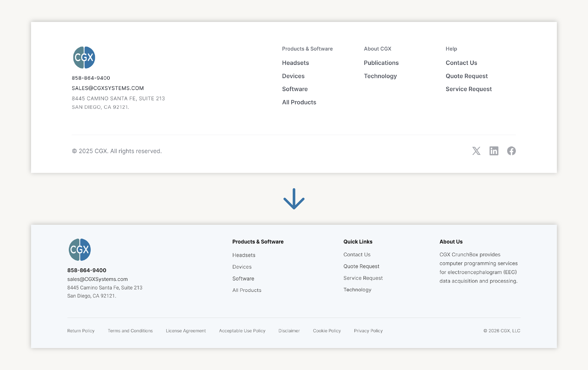Open Quote Request under Quick Links
Image resolution: width=588 pixels, height=370 pixels.
(x=361, y=266)
